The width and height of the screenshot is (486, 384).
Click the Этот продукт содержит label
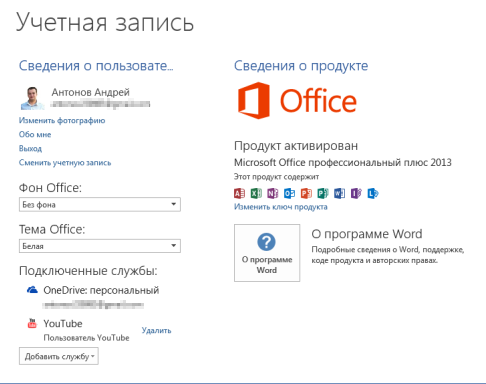pos(276,177)
